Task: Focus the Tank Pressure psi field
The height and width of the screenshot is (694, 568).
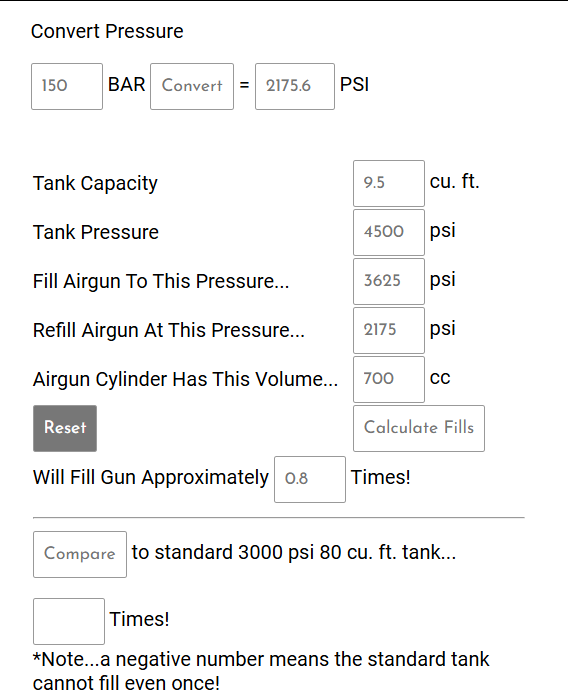Action: 389,232
